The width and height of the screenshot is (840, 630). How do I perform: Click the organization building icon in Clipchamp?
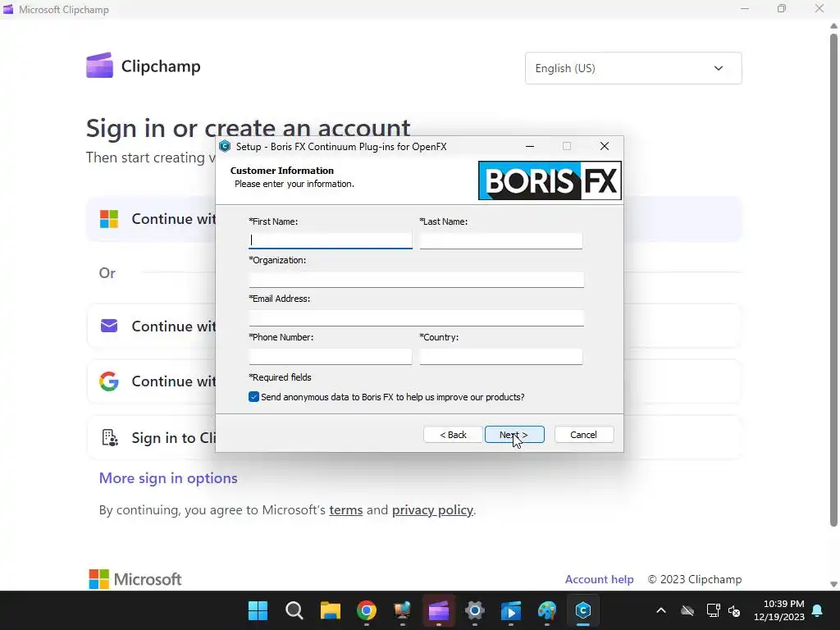[110, 438]
